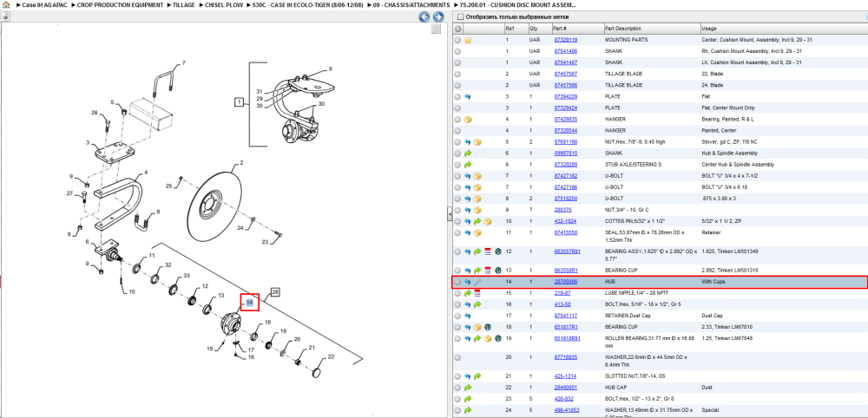Click the add icon in the table header

click(457, 29)
